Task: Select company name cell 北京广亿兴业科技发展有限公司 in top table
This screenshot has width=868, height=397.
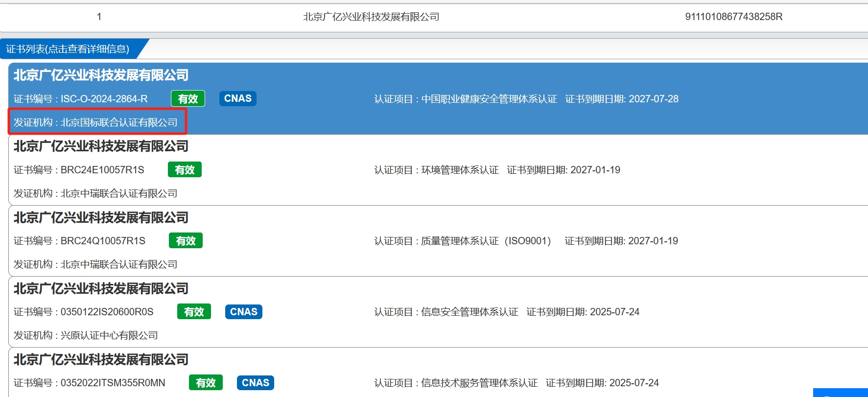Action: pos(371,17)
